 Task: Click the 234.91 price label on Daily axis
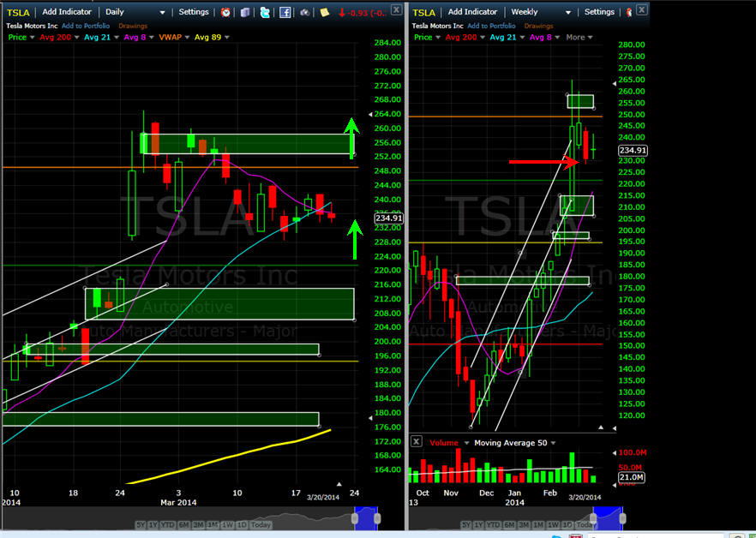click(388, 218)
